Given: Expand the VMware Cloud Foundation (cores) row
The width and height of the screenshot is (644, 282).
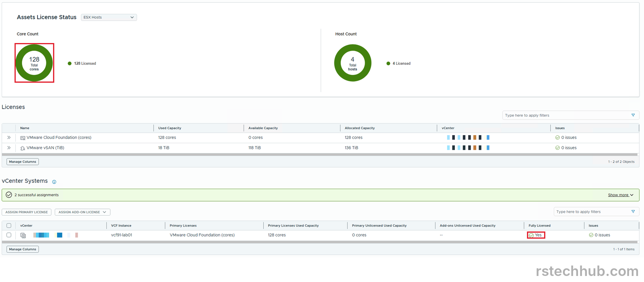Looking at the screenshot, I should [x=9, y=138].
